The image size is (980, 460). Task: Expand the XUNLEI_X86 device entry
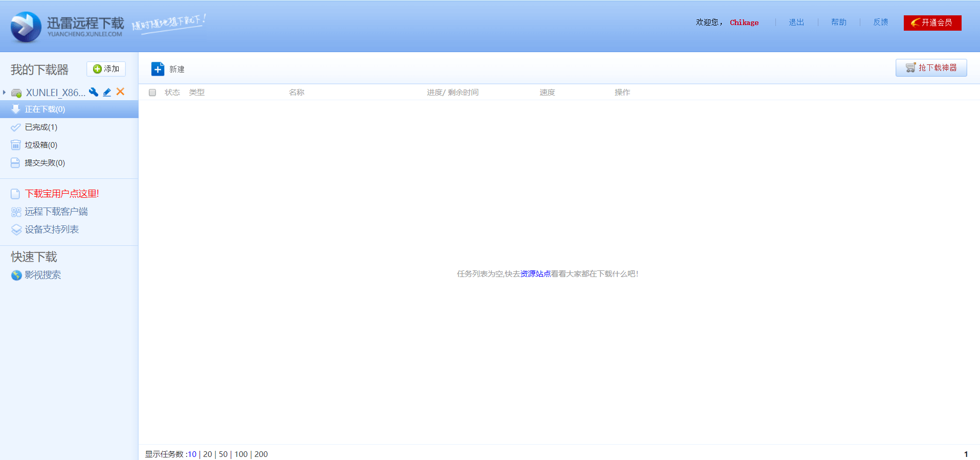[x=5, y=92]
